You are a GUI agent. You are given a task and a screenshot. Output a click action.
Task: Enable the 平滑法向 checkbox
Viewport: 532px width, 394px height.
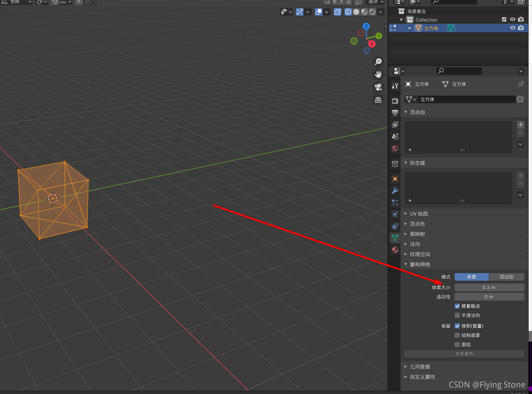coord(457,315)
